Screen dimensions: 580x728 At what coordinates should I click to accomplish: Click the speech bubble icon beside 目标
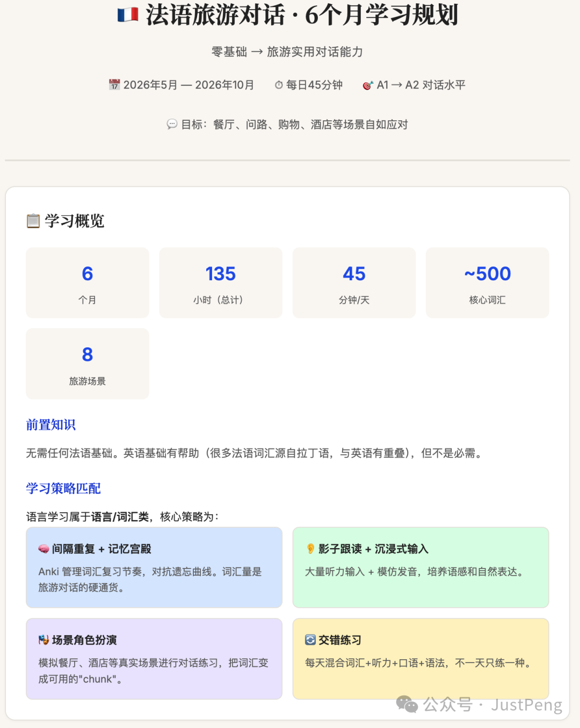pyautogui.click(x=172, y=125)
